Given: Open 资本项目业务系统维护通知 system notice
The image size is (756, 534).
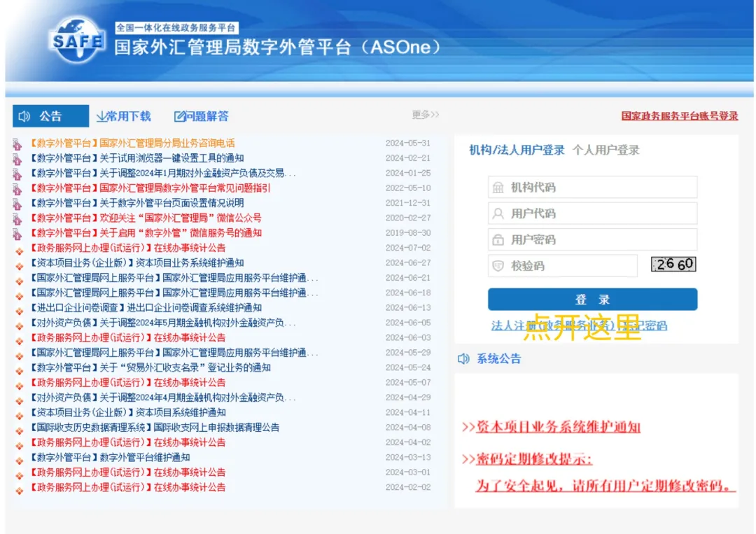Looking at the screenshot, I should (558, 427).
